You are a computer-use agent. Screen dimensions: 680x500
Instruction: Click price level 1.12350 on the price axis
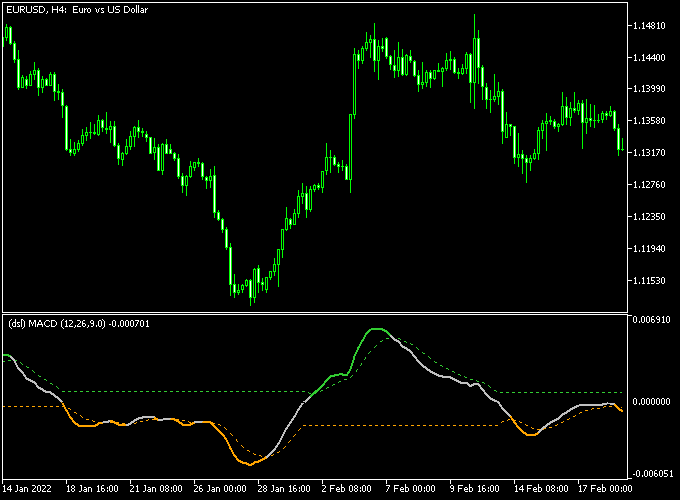649,216
